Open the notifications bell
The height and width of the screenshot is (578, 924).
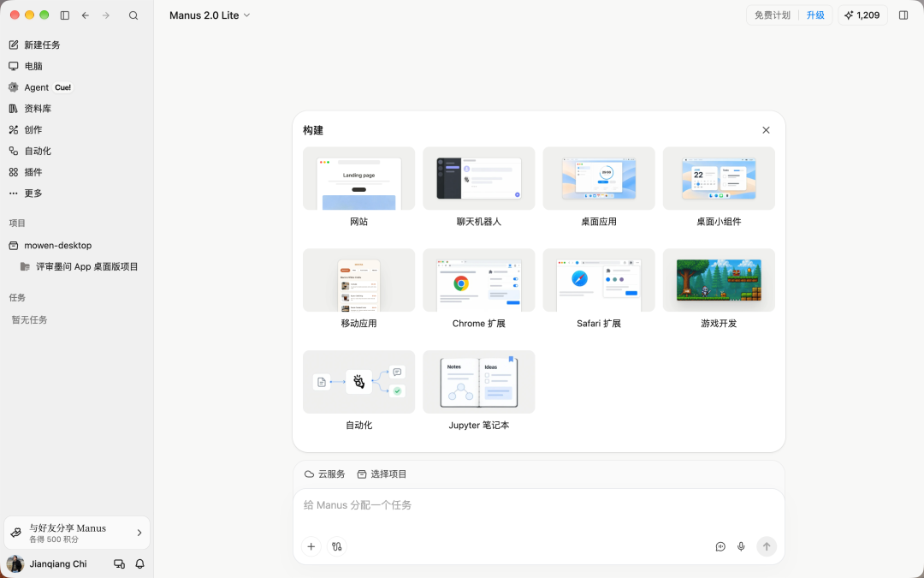tap(139, 563)
